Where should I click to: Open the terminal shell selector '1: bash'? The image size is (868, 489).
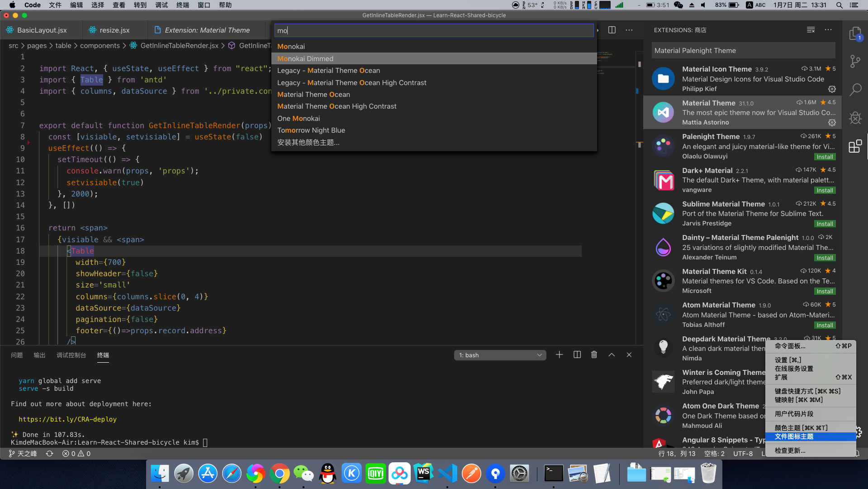500,355
